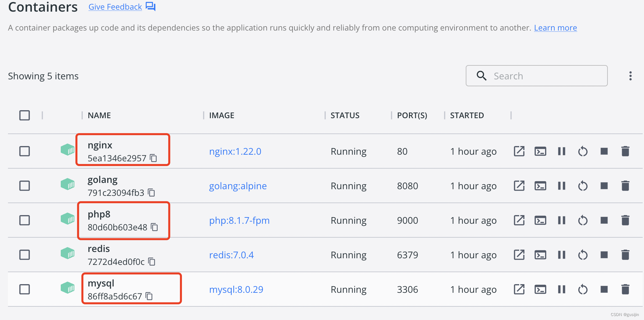Copy nginx container ID 5ea1346e2957
Screen dimensions: 644x320
pyautogui.click(x=153, y=158)
